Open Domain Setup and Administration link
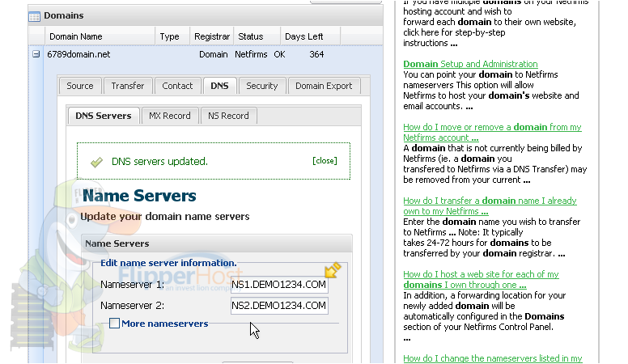This screenshot has width=628, height=364. pyautogui.click(x=470, y=64)
